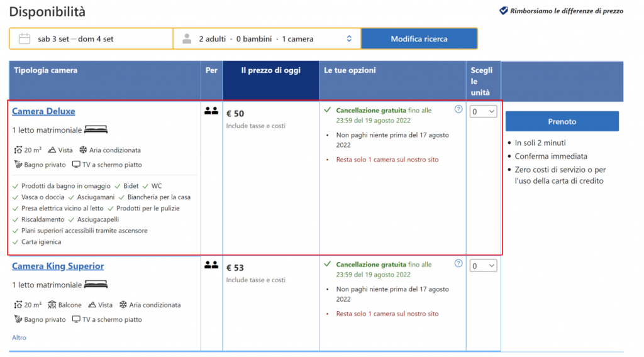
Task: Click the balcony icon in Camera King Superior
Action: (52, 305)
